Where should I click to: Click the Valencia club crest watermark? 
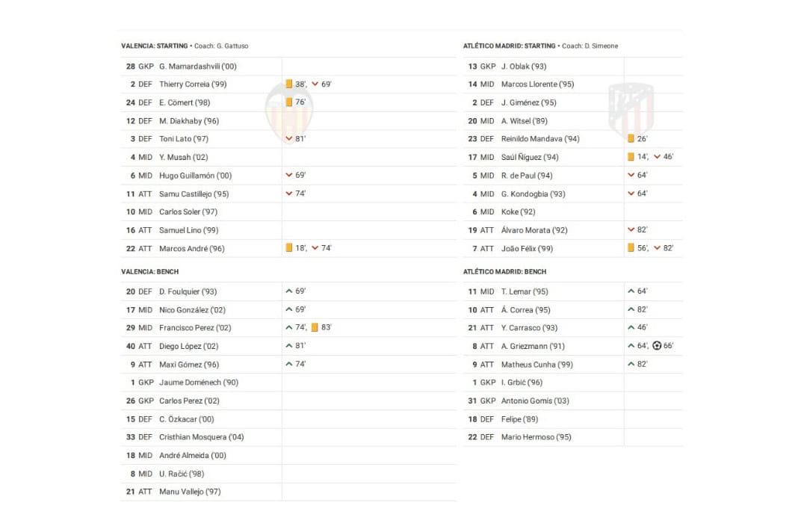point(288,114)
